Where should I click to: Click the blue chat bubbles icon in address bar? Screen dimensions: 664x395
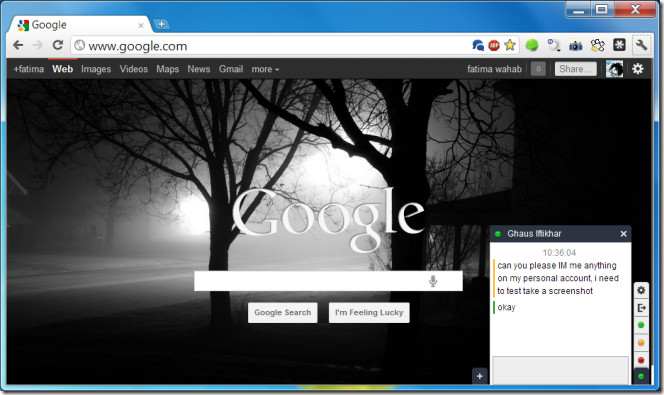478,45
